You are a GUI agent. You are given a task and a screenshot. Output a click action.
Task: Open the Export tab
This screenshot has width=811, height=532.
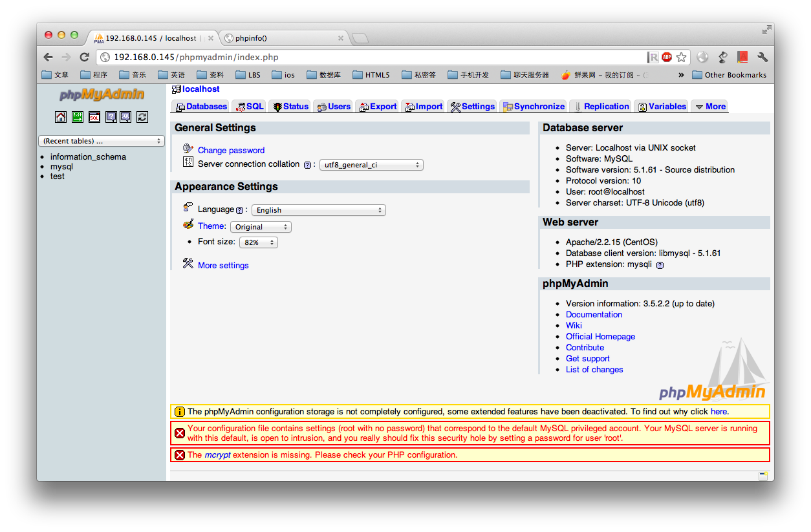pos(377,107)
